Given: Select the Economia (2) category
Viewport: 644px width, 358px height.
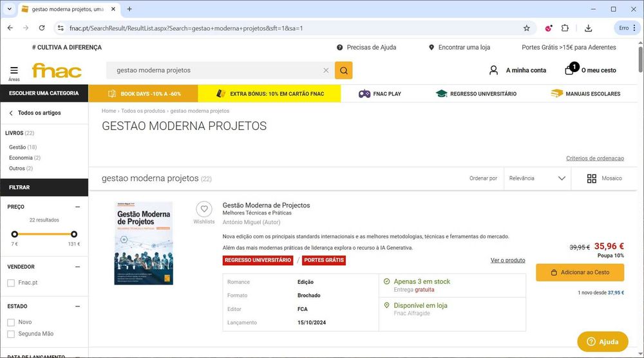Looking at the screenshot, I should pos(24,158).
